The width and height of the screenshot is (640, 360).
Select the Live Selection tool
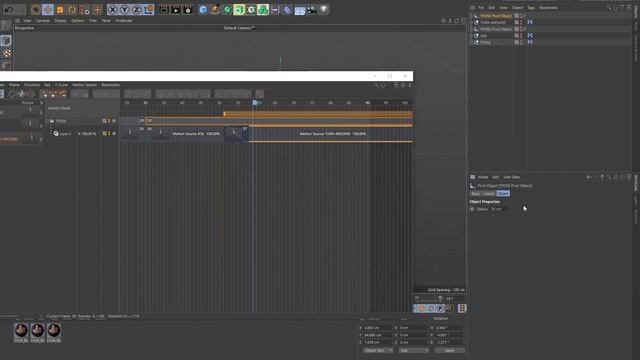click(x=36, y=9)
